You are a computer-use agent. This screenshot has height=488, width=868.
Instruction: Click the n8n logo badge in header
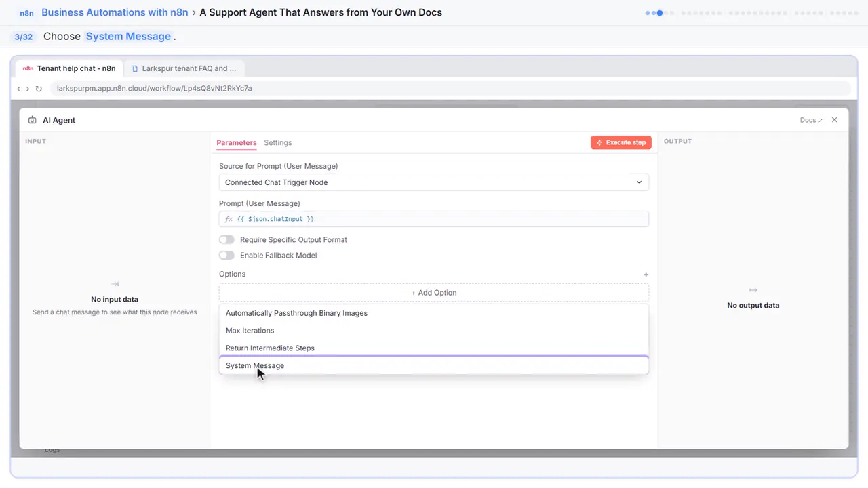pos(26,13)
